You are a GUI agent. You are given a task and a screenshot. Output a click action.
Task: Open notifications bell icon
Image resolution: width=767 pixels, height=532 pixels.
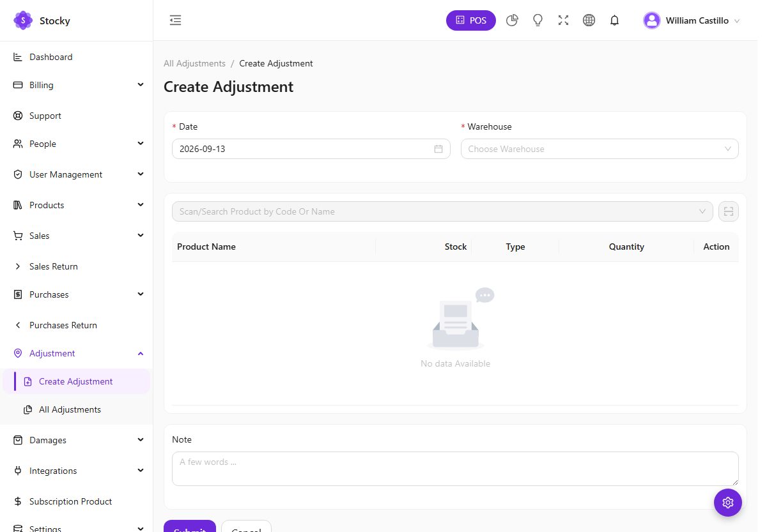(x=614, y=20)
